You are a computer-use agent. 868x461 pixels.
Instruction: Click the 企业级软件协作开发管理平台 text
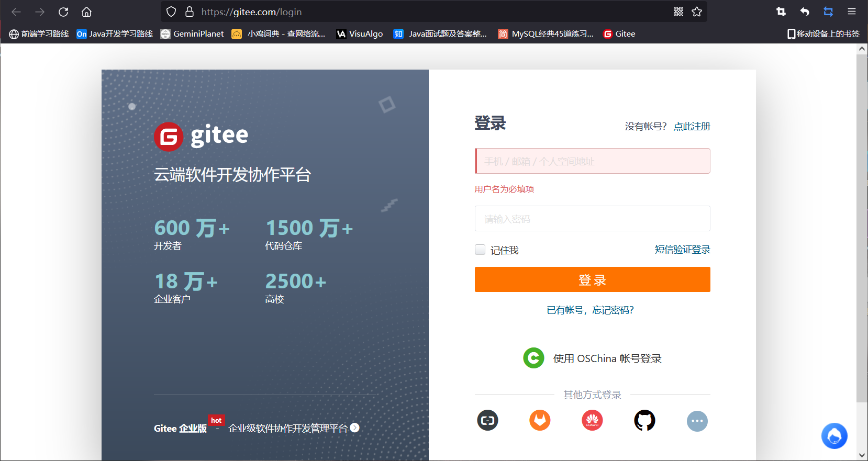(x=288, y=428)
